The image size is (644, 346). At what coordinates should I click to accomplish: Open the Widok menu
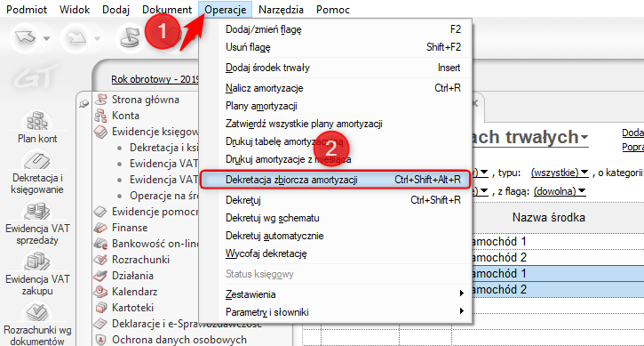point(75,10)
